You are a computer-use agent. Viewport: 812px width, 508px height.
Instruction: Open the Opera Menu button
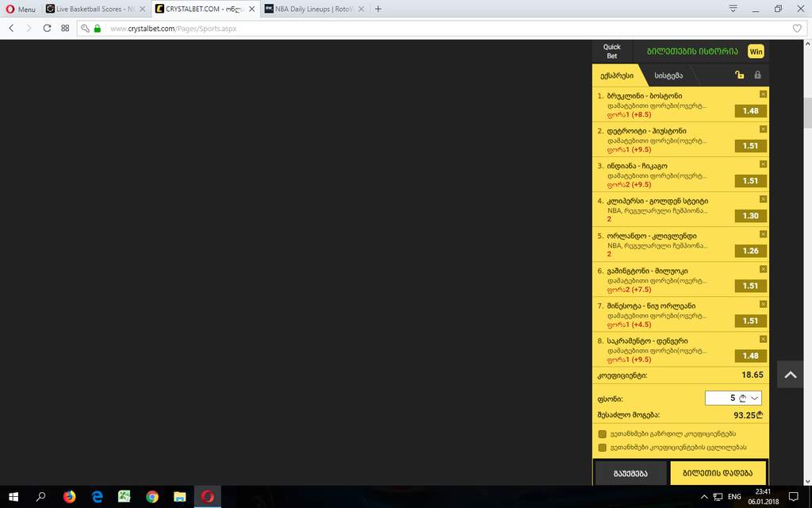pos(21,9)
